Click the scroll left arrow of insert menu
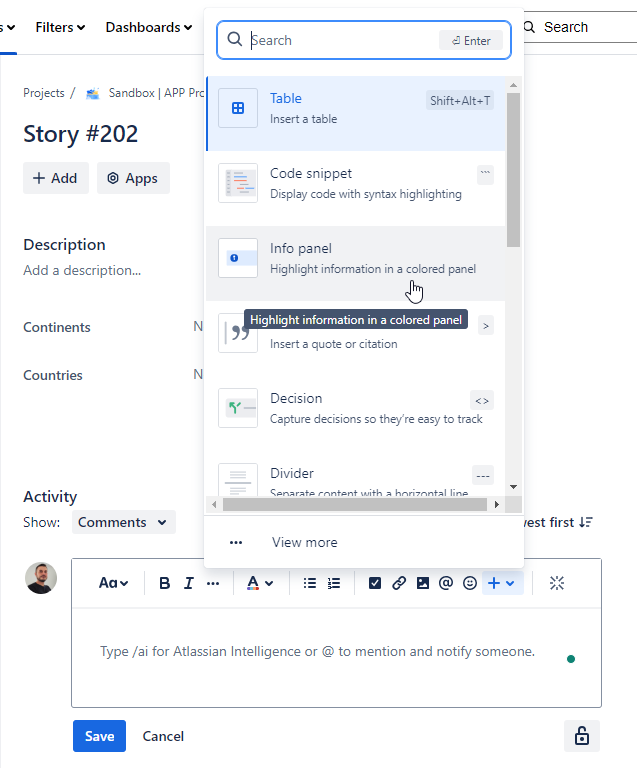Screen dimensions: 637x768 pos(213,504)
